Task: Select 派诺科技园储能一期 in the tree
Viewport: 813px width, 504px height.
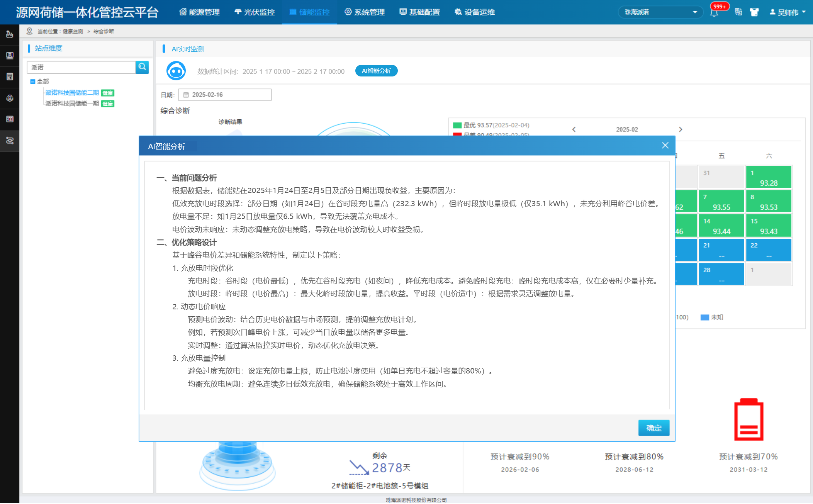Action: pyautogui.click(x=72, y=104)
